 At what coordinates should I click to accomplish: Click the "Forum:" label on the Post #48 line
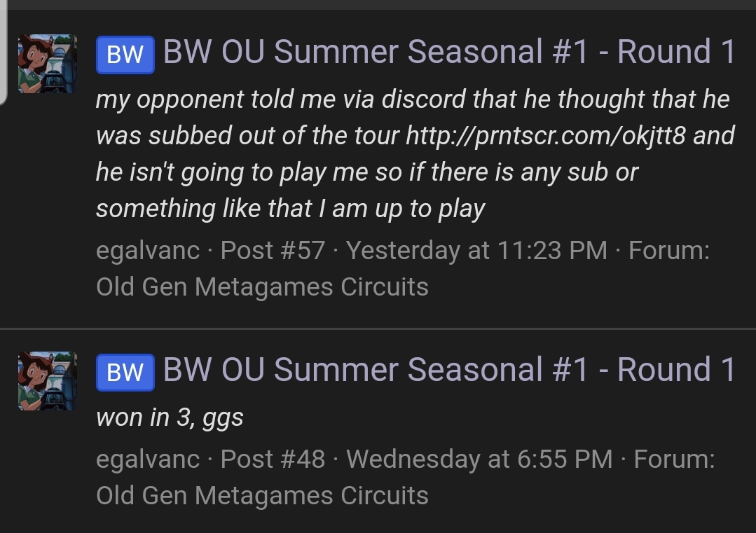pyautogui.click(x=674, y=459)
